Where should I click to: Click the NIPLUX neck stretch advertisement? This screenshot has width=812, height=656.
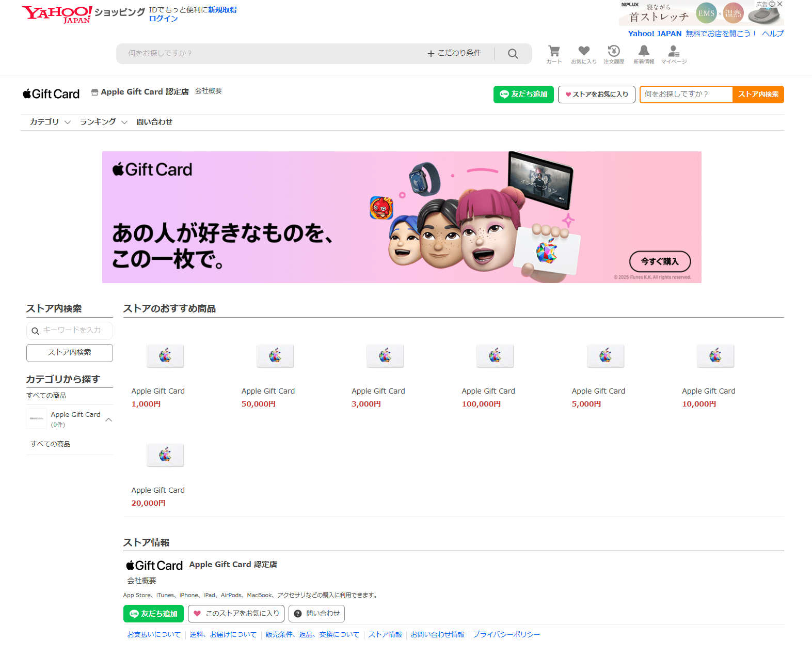coord(701,13)
